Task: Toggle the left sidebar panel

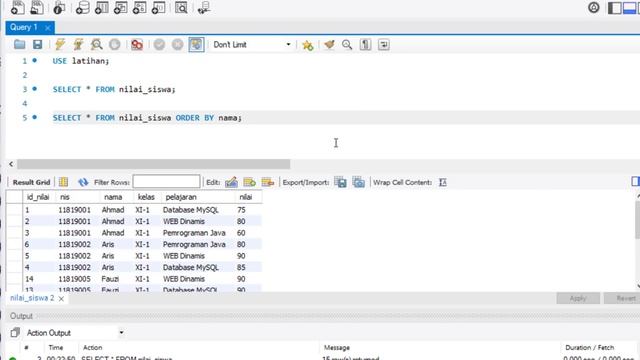Action: point(614,8)
